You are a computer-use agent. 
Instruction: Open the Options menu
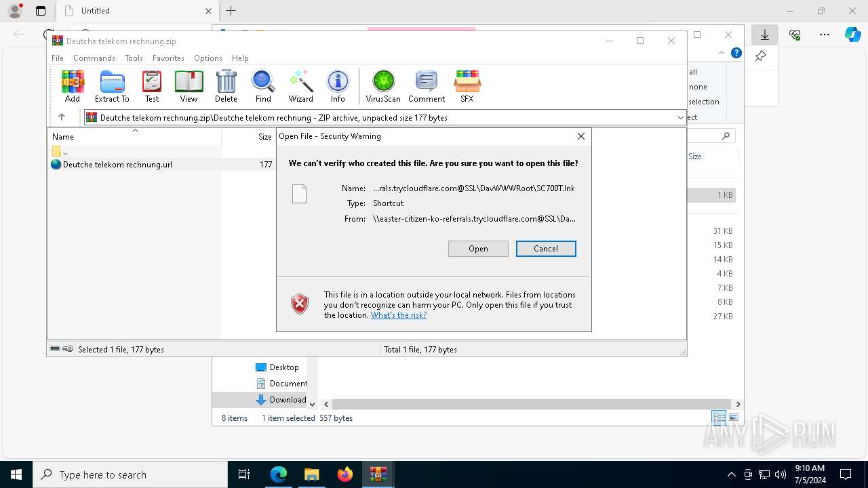[208, 58]
